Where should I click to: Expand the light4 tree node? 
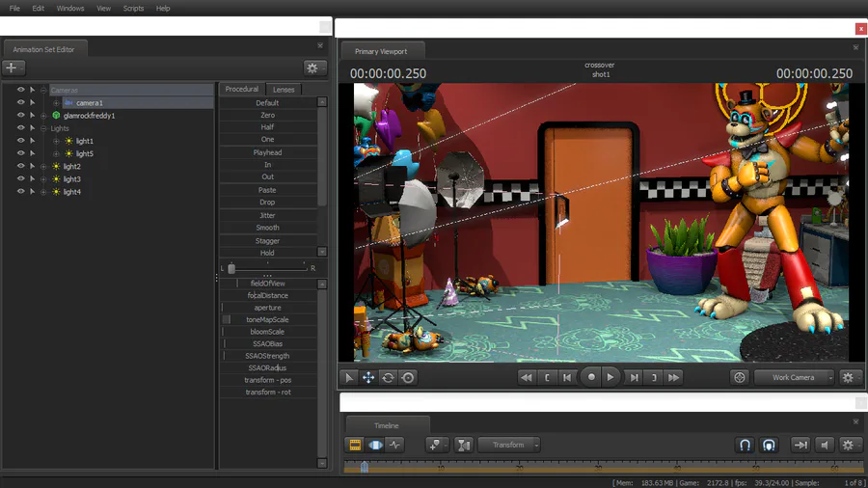(x=43, y=192)
